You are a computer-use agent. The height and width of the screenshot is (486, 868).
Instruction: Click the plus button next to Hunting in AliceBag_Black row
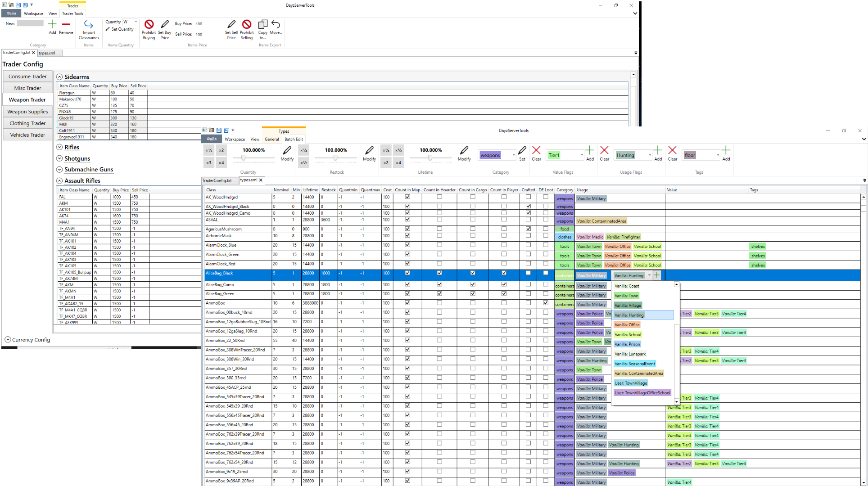click(x=657, y=275)
